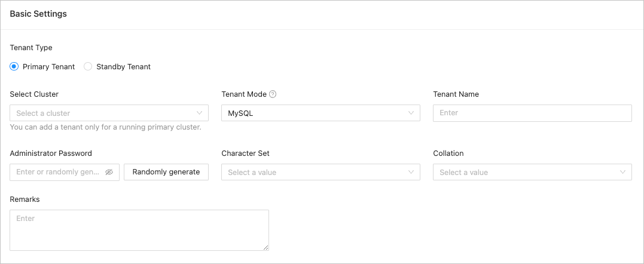The height and width of the screenshot is (264, 644).
Task: Open the Select a cluster dropdown
Action: (x=102, y=113)
